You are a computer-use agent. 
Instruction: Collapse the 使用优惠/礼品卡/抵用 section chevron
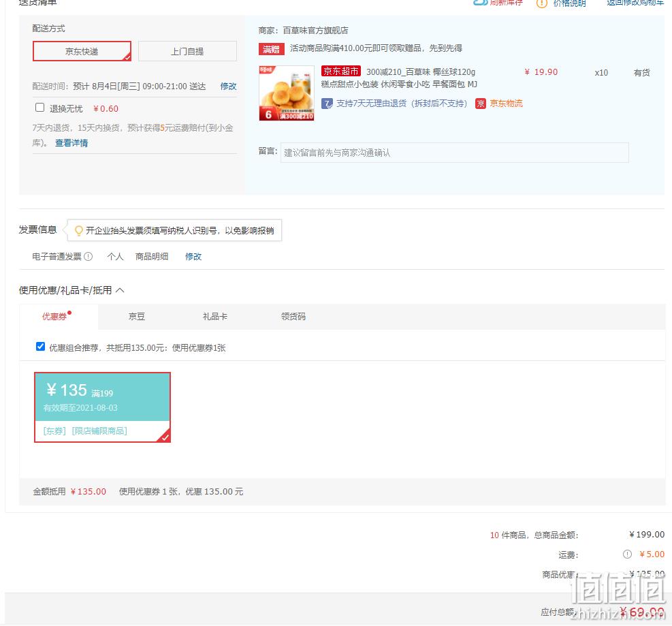point(120,290)
